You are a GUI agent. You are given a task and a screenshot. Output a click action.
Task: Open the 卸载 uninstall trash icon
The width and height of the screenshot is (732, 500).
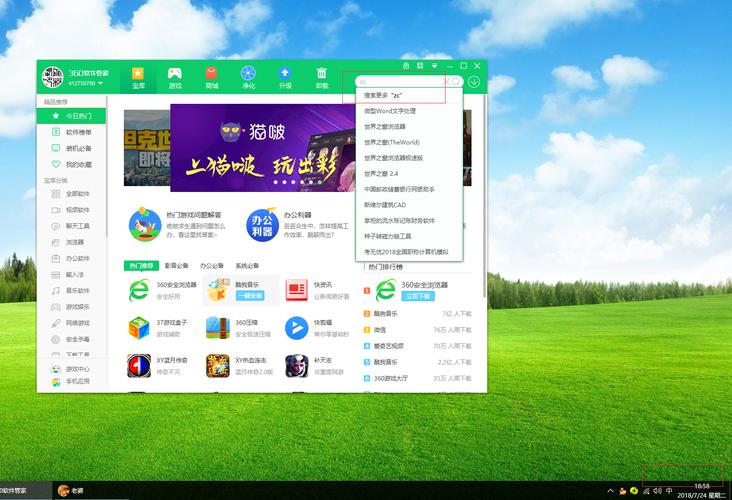point(321,77)
